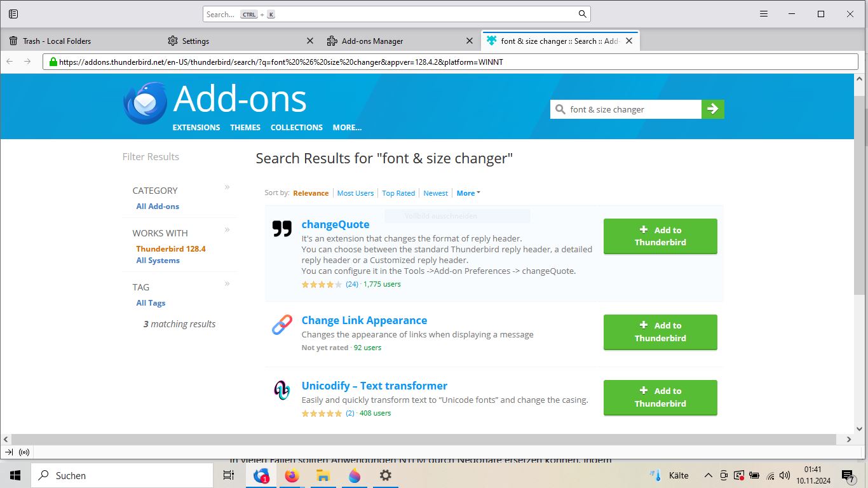Click the Change Link Appearance chain icon

pos(281,325)
